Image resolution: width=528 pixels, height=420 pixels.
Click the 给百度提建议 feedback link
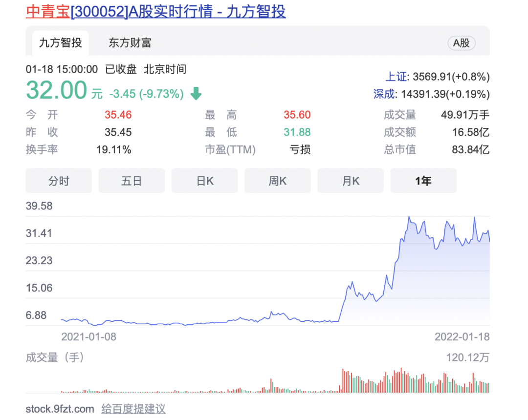(133, 409)
